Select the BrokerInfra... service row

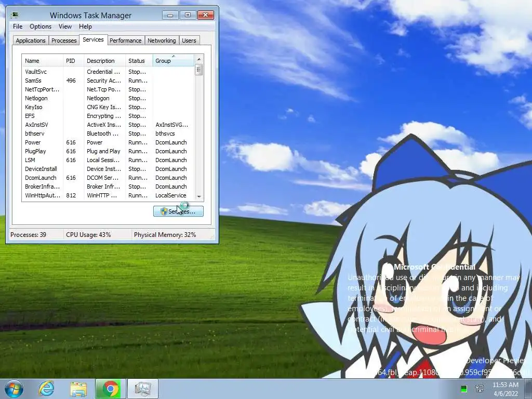tap(108, 187)
